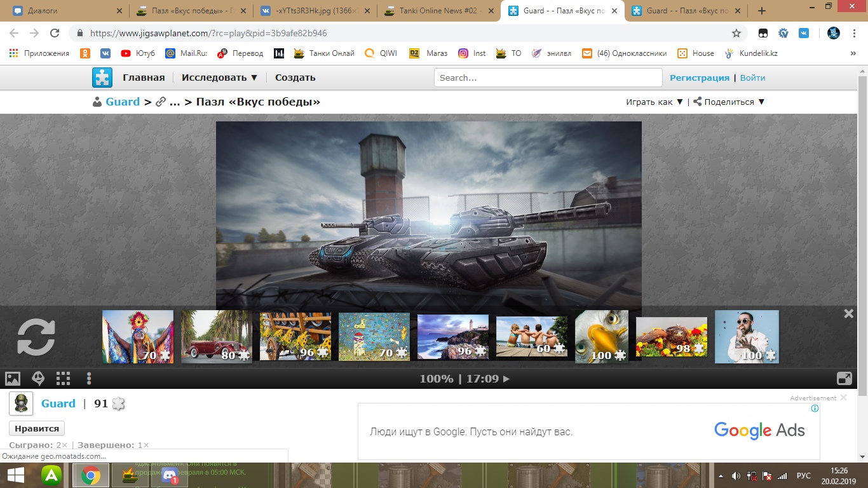The height and width of the screenshot is (488, 868).
Task: Open the Inst bookmark
Action: (x=472, y=53)
